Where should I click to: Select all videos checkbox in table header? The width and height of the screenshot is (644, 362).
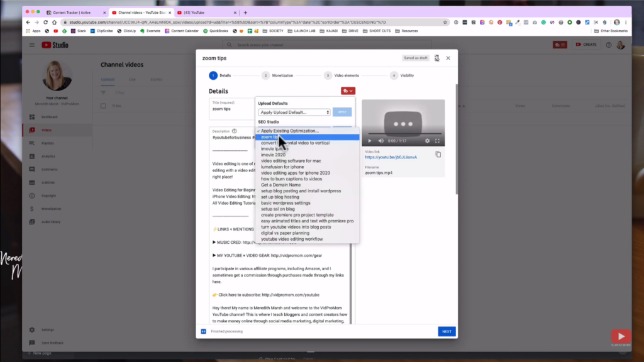tap(104, 106)
